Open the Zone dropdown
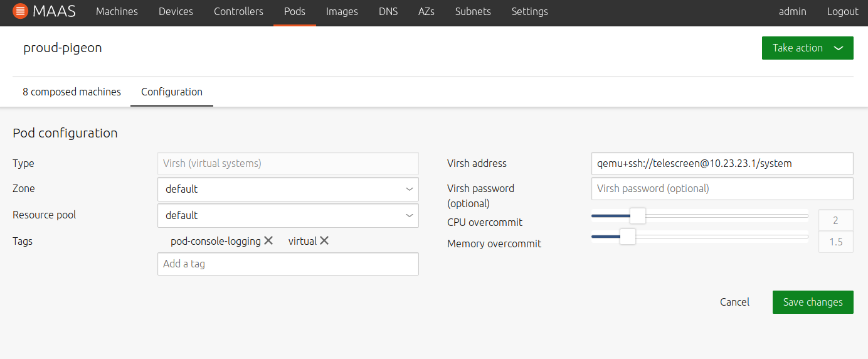Image resolution: width=868 pixels, height=359 pixels. pyautogui.click(x=288, y=189)
